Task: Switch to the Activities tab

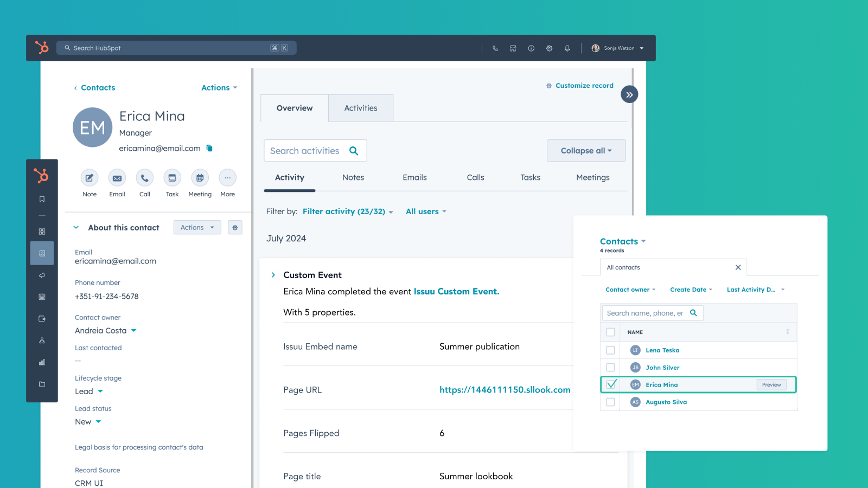Action: point(361,108)
